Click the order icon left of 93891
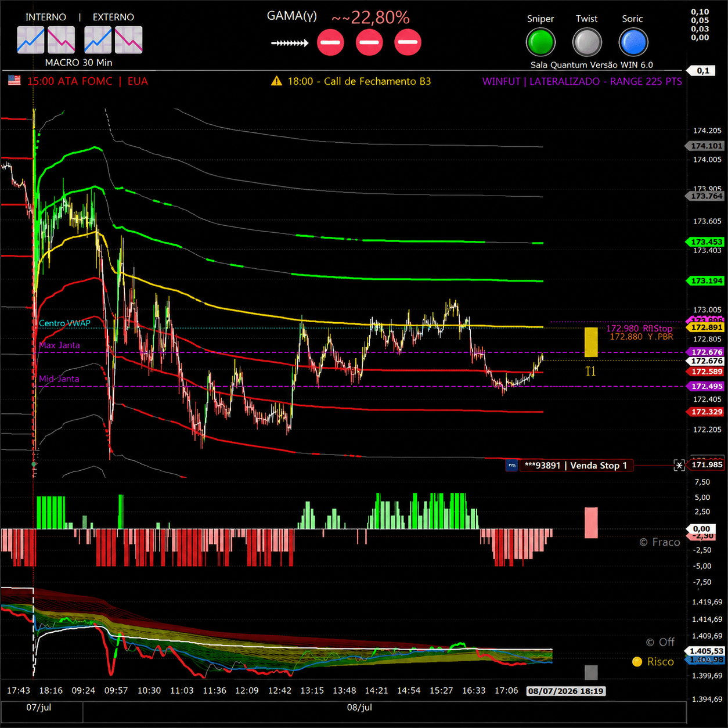The image size is (728, 728). 511,465
